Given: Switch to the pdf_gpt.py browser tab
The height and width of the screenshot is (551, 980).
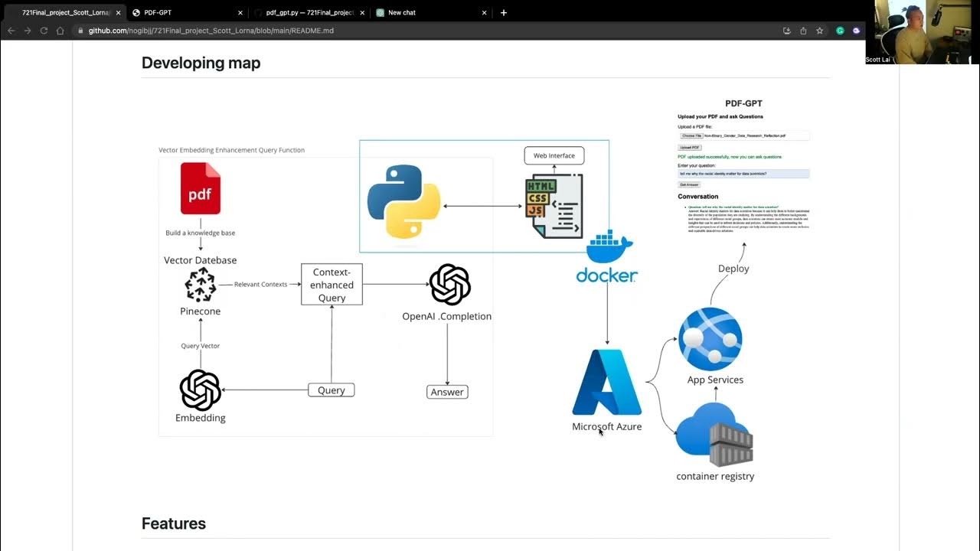Looking at the screenshot, I should coord(310,12).
